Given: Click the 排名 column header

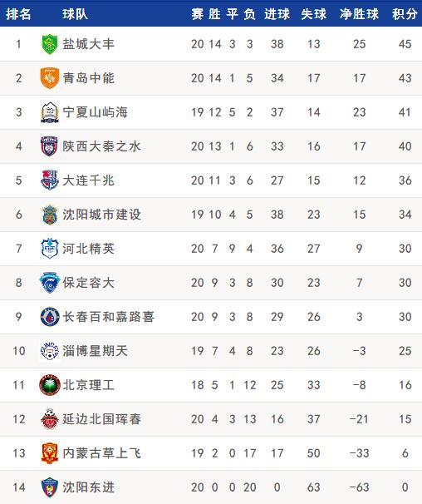Looking at the screenshot, I should (18, 14).
